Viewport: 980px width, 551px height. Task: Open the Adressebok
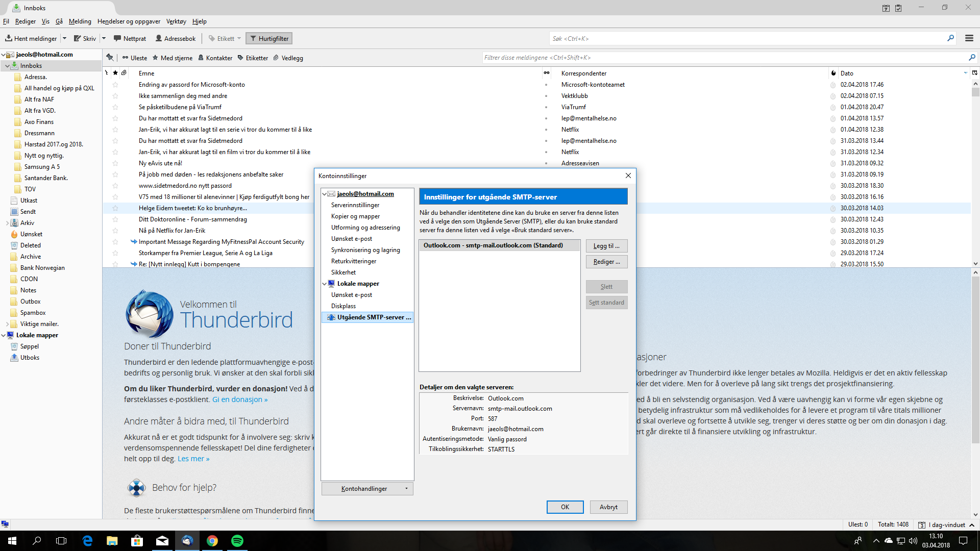coord(175,38)
